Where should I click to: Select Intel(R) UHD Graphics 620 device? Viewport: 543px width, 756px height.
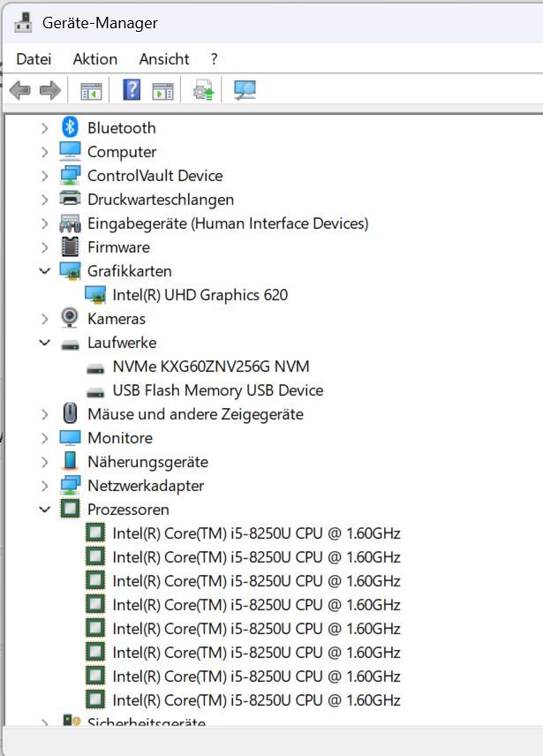(200, 295)
